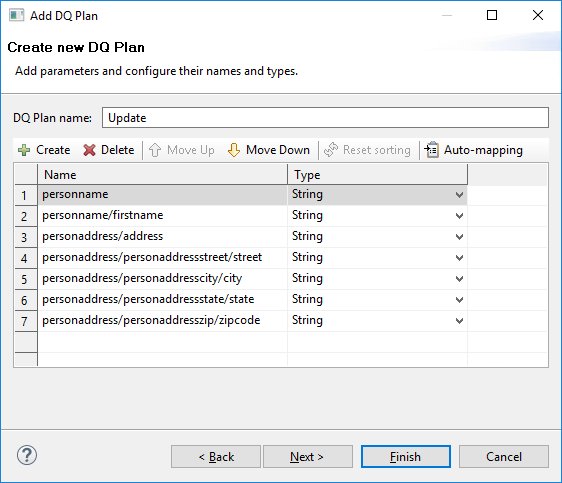The height and width of the screenshot is (483, 562).
Task: Click the green plus Create icon
Action: coord(24,150)
